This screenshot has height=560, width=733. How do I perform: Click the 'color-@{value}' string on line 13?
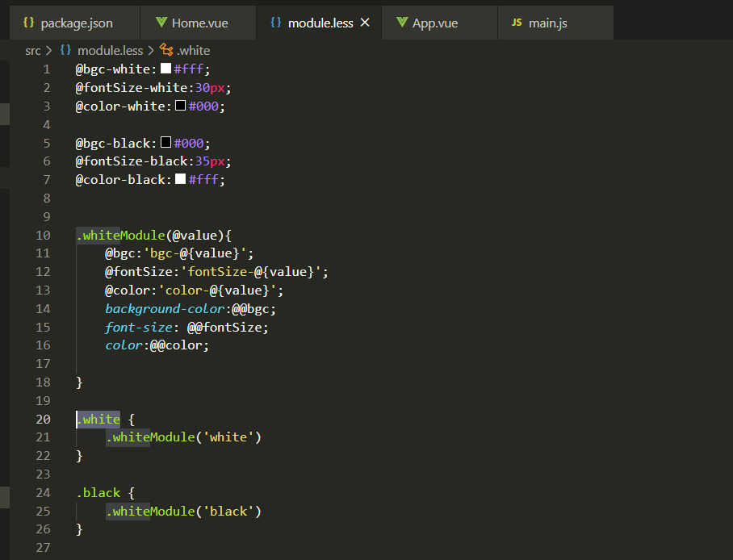[x=217, y=290]
